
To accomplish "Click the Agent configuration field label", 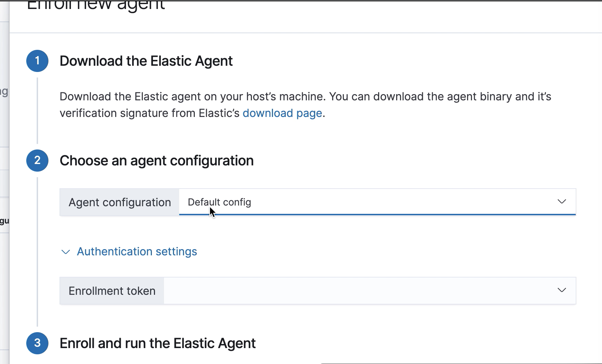I will [x=120, y=202].
